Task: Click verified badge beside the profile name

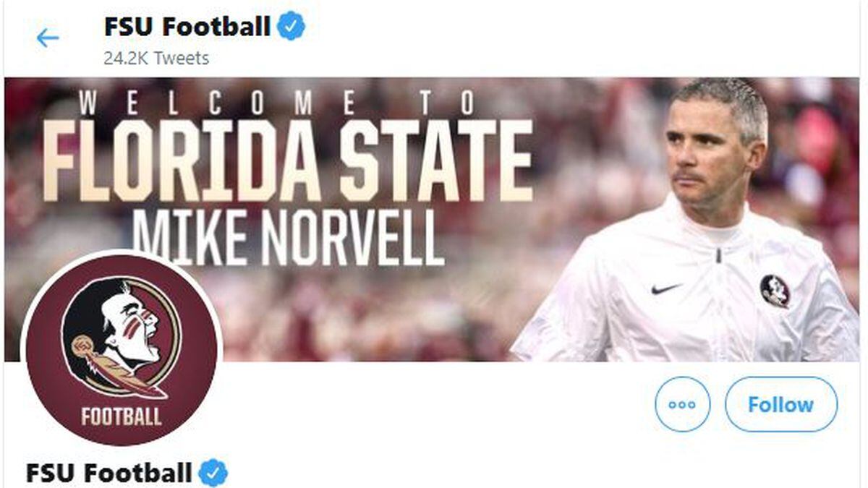Action: [213, 473]
